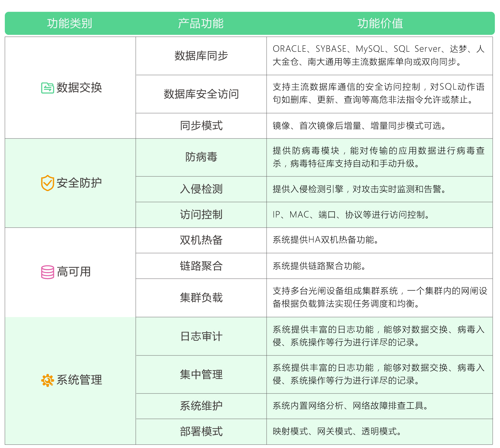Click the orange gear system management icon
Image resolution: width=500 pixels, height=448 pixels.
47,380
